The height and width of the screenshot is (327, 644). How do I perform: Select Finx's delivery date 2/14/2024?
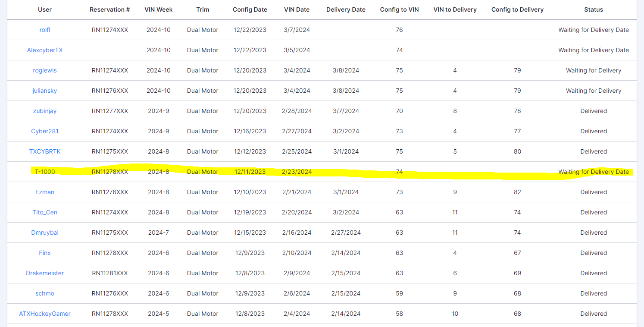point(346,253)
